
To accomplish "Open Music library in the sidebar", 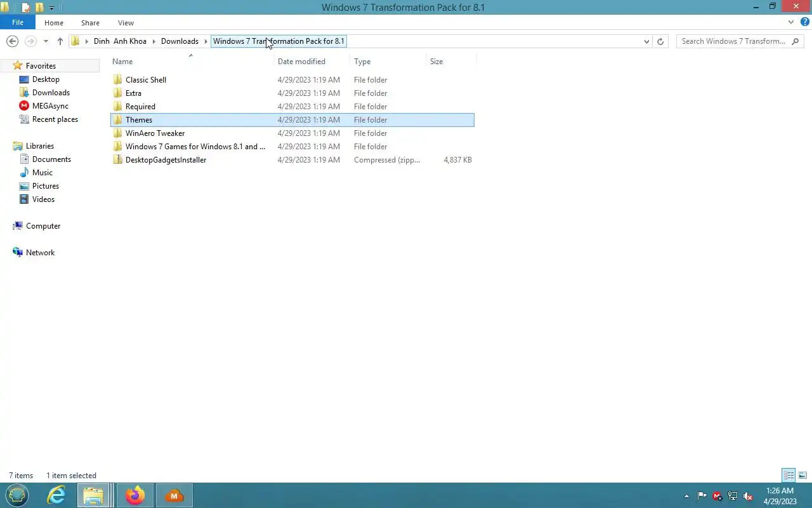I will [x=43, y=173].
